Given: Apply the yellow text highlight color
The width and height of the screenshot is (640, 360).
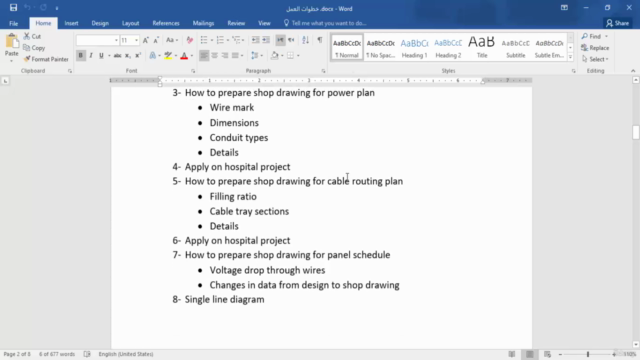Looking at the screenshot, I should pos(168,56).
